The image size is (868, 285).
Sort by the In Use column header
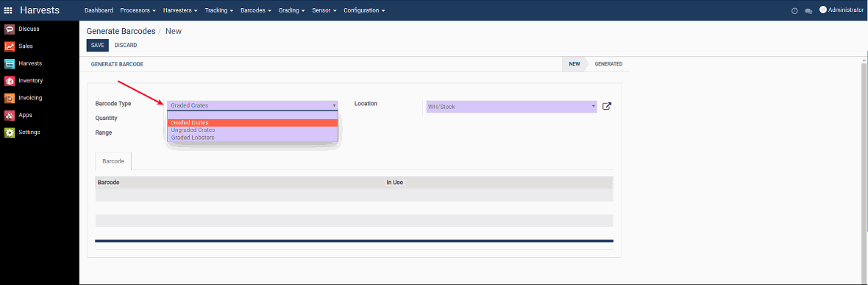[394, 183]
